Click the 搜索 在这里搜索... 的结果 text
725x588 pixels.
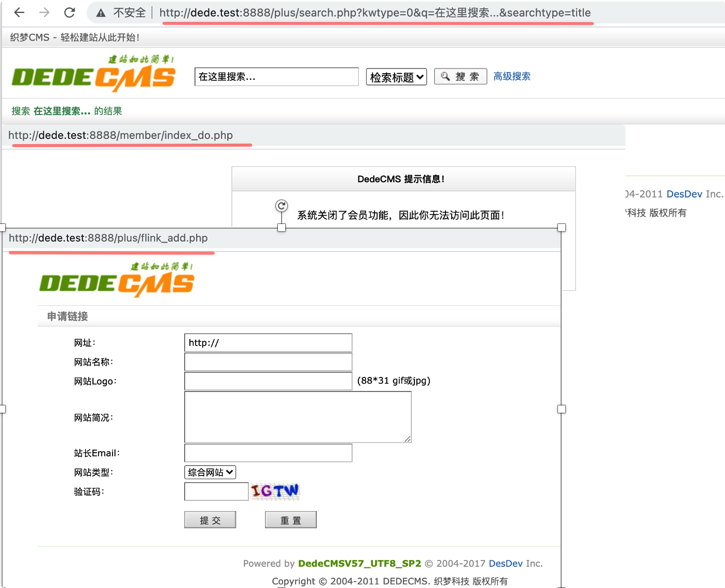67,111
